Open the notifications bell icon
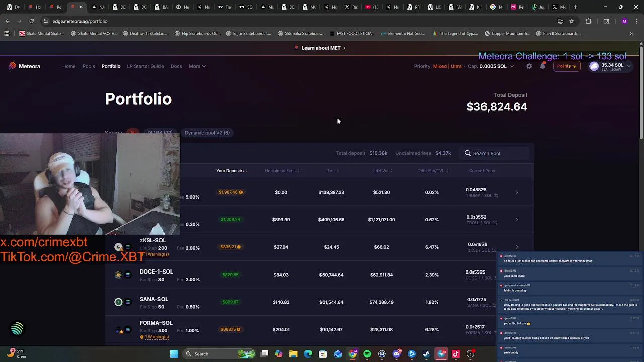This screenshot has width=644, height=362. [x=542, y=66]
